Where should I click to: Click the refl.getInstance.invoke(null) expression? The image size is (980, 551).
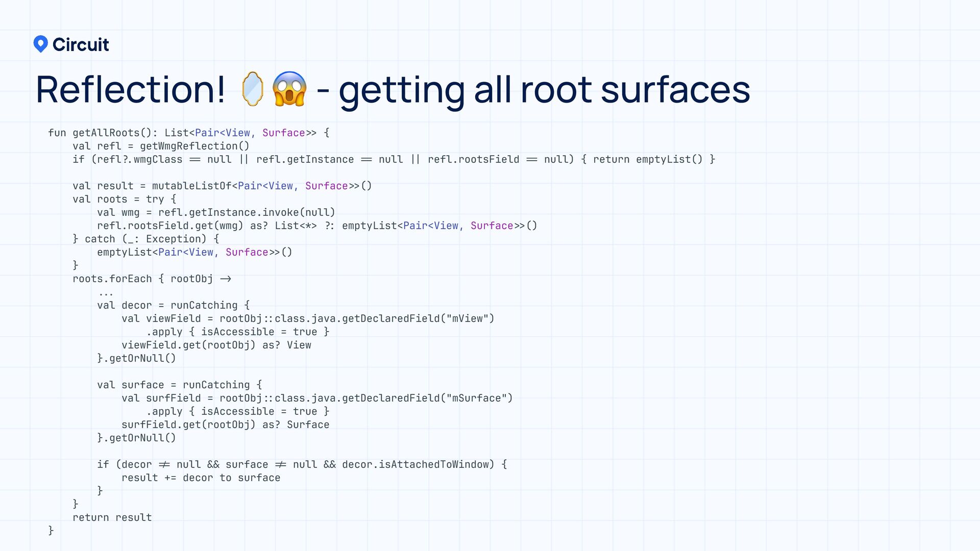247,213
